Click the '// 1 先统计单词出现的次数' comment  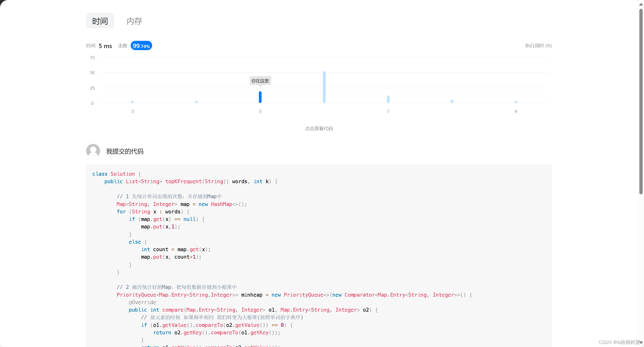click(x=169, y=196)
